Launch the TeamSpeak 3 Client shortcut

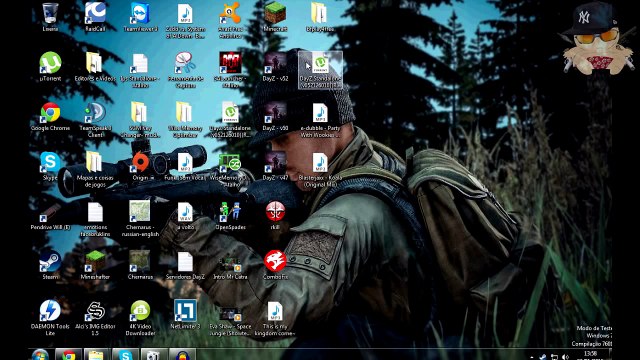[x=95, y=120]
